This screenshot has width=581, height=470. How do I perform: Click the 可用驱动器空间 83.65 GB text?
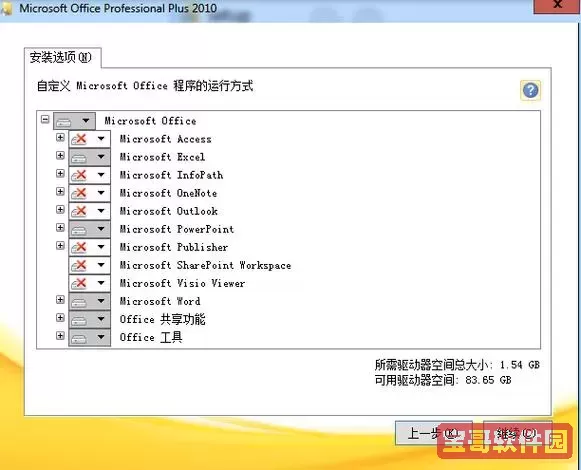coord(443,380)
